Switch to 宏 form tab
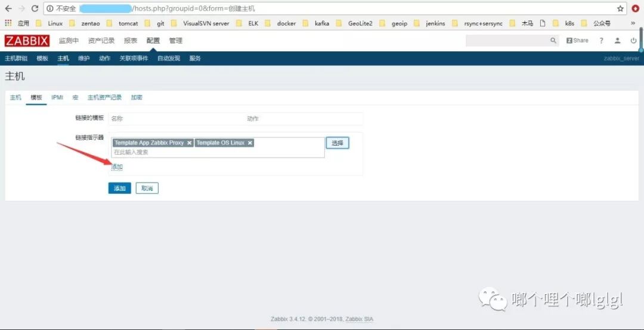Screen dimensions: 644x330 [x=76, y=97]
